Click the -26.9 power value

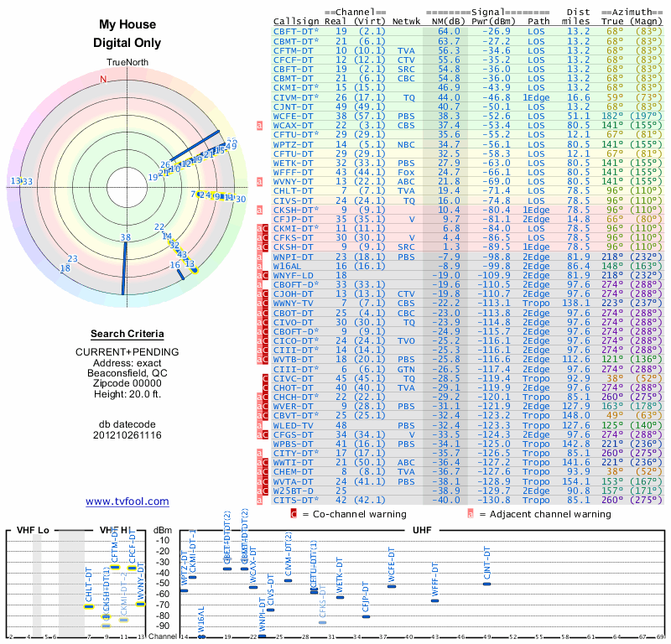coord(497,32)
